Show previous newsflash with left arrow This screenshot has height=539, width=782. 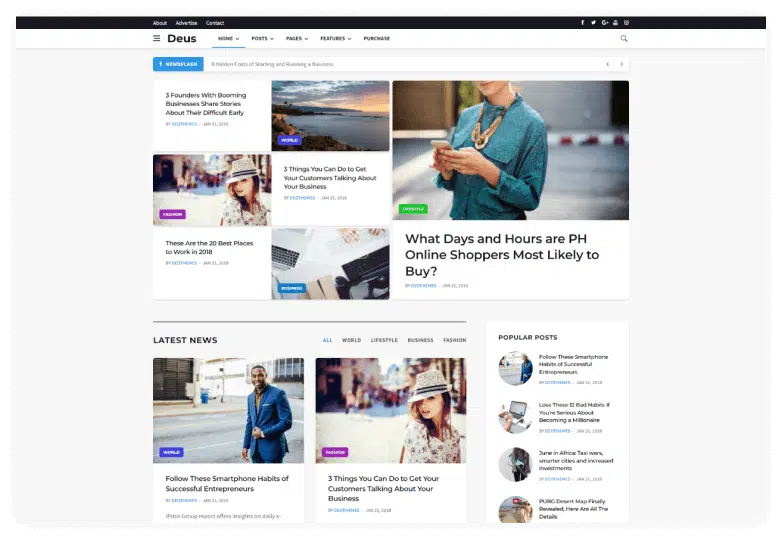pyautogui.click(x=607, y=64)
